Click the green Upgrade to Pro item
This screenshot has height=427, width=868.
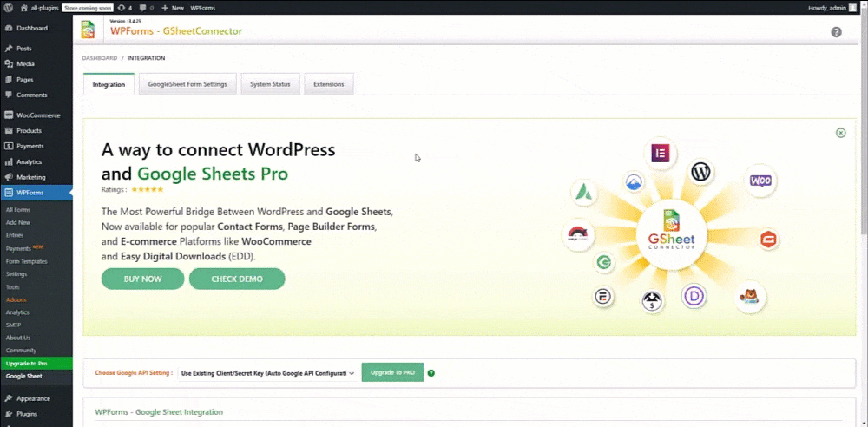pyautogui.click(x=36, y=364)
